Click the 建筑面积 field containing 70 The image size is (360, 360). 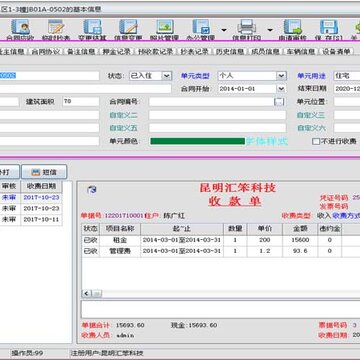[81, 102]
